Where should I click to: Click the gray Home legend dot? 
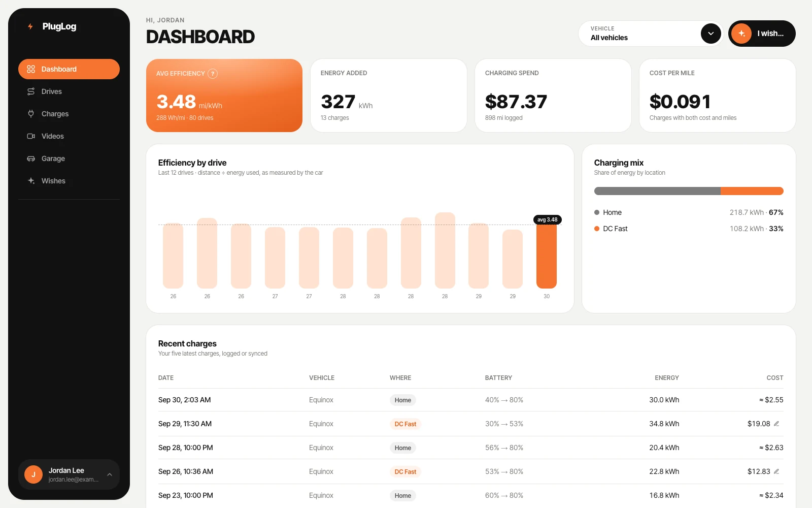597,212
